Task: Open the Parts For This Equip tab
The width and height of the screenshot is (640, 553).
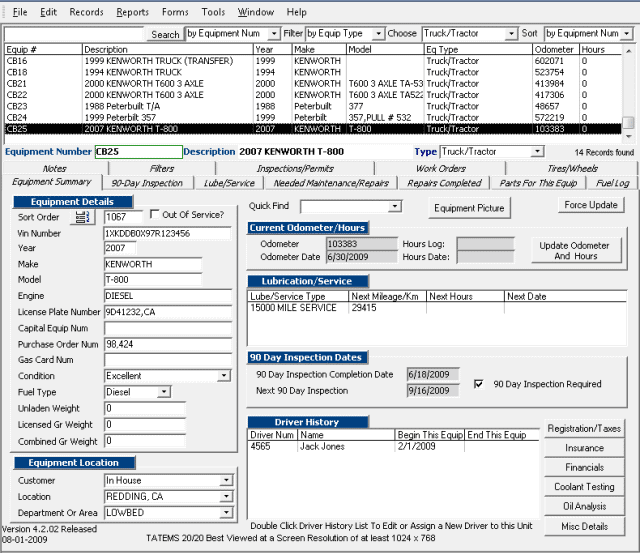Action: [538, 183]
